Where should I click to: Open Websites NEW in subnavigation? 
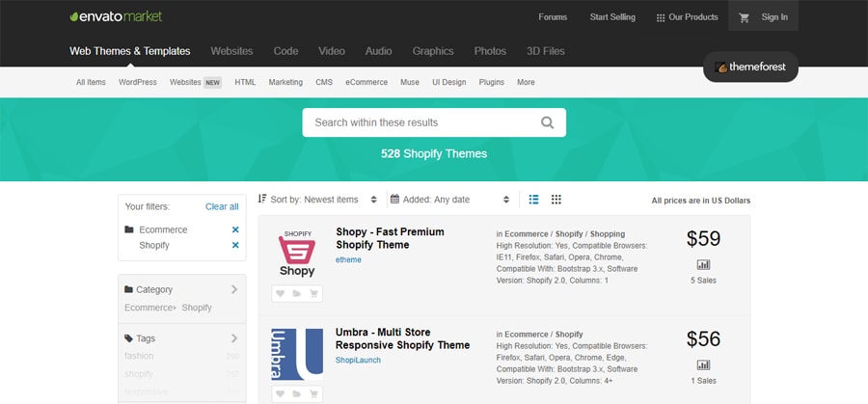(x=196, y=82)
